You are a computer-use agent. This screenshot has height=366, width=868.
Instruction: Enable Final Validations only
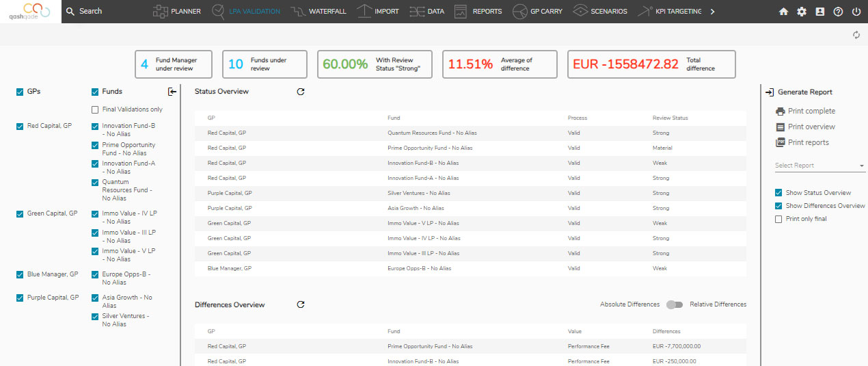click(95, 109)
